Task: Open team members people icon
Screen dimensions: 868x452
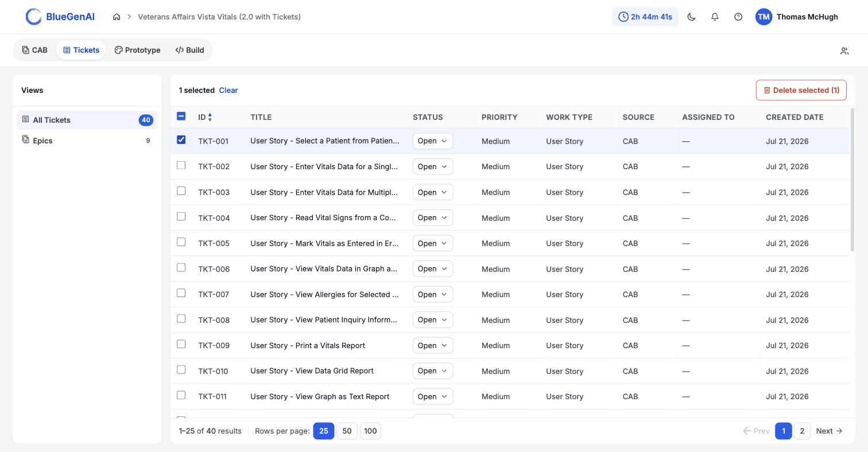Action: coord(844,51)
